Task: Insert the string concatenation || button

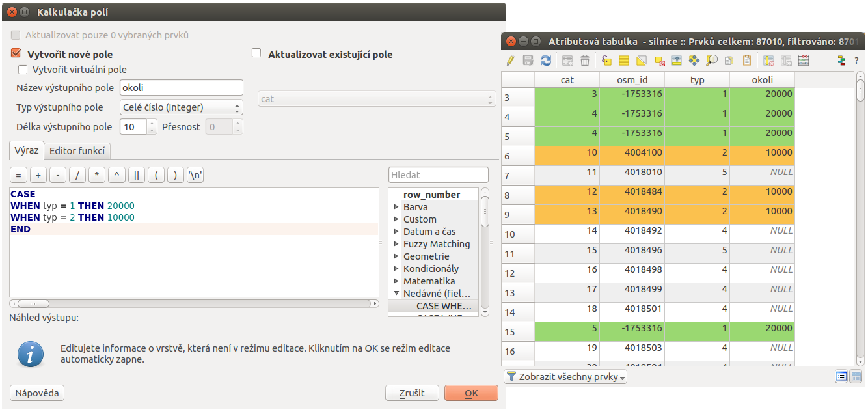Action: (137, 175)
